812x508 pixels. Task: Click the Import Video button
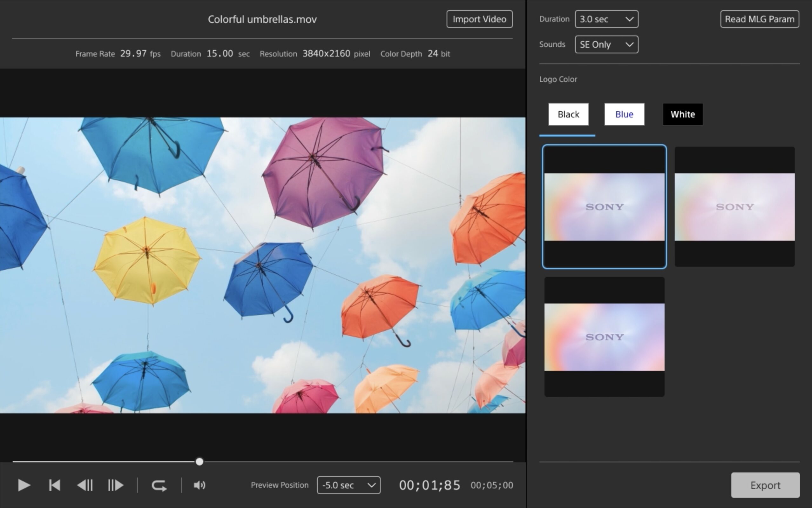click(x=479, y=19)
